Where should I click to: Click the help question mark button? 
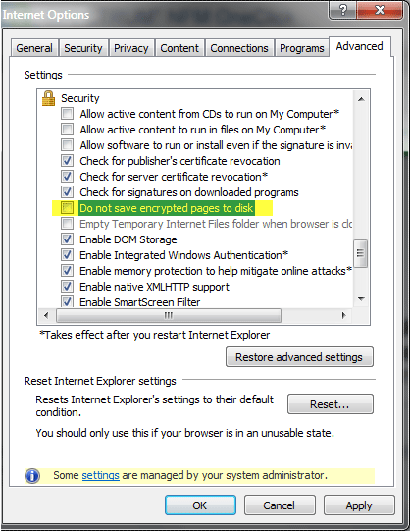(x=342, y=10)
